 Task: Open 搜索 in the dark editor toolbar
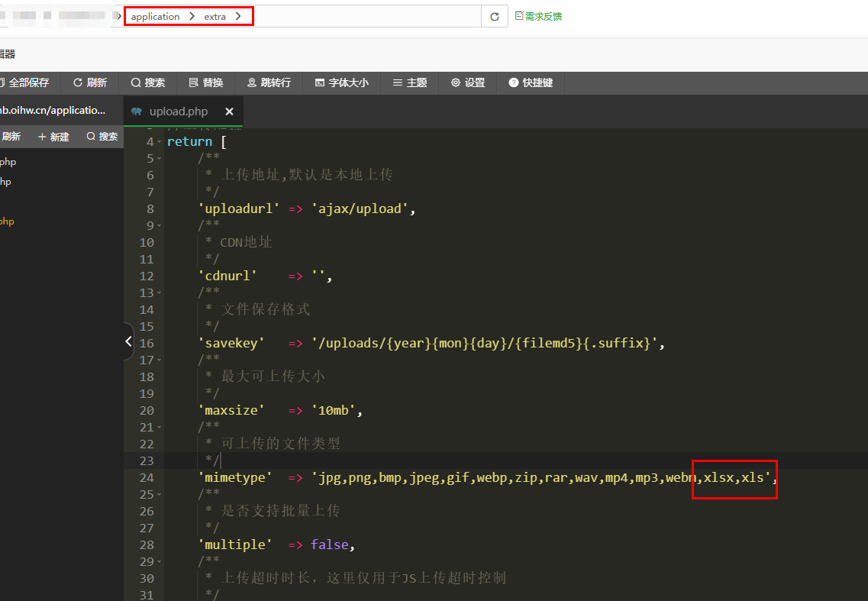[148, 82]
